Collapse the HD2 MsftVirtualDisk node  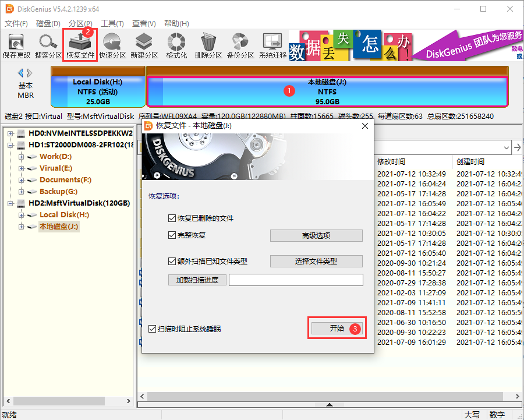click(10, 203)
